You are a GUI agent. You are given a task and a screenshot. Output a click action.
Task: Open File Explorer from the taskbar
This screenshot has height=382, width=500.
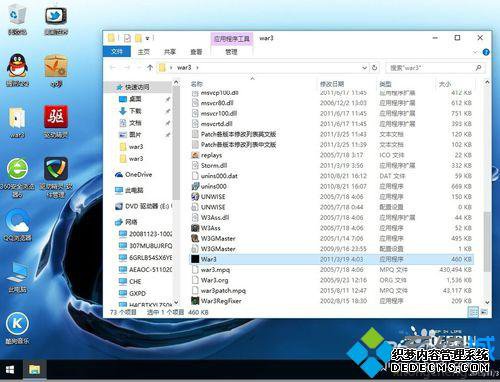tap(34, 370)
